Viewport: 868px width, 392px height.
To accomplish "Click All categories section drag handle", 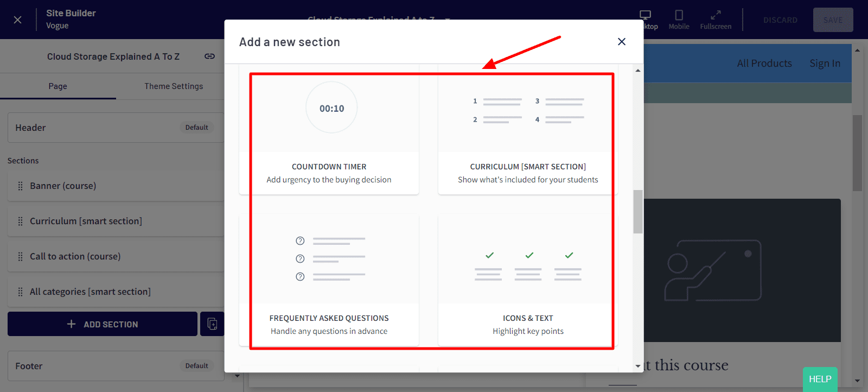I will coord(21,292).
